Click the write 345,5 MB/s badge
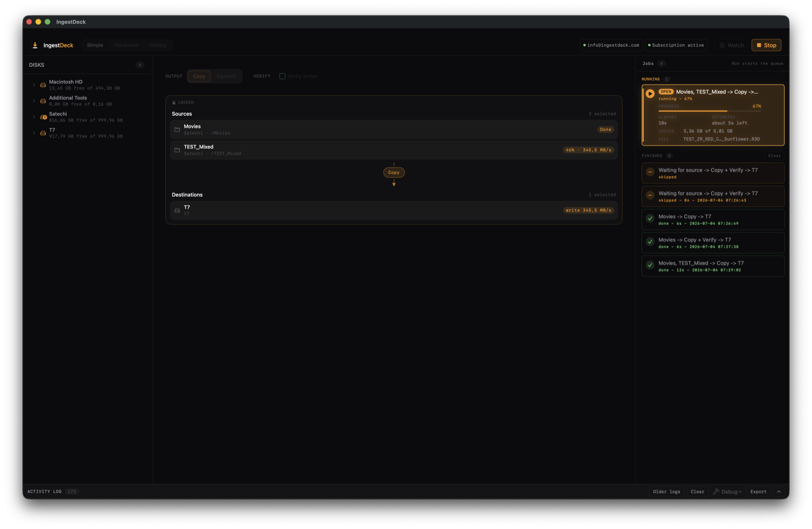 [588, 210]
